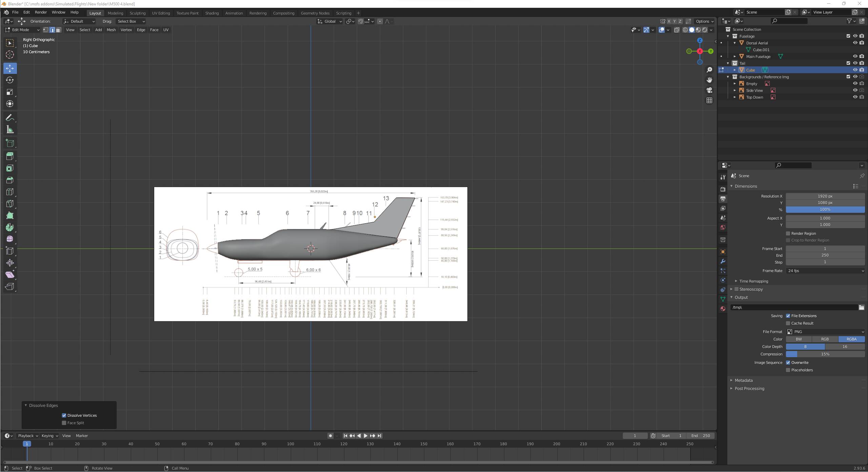
Task: Uncheck Dissolve Vertices option
Action: 64,415
